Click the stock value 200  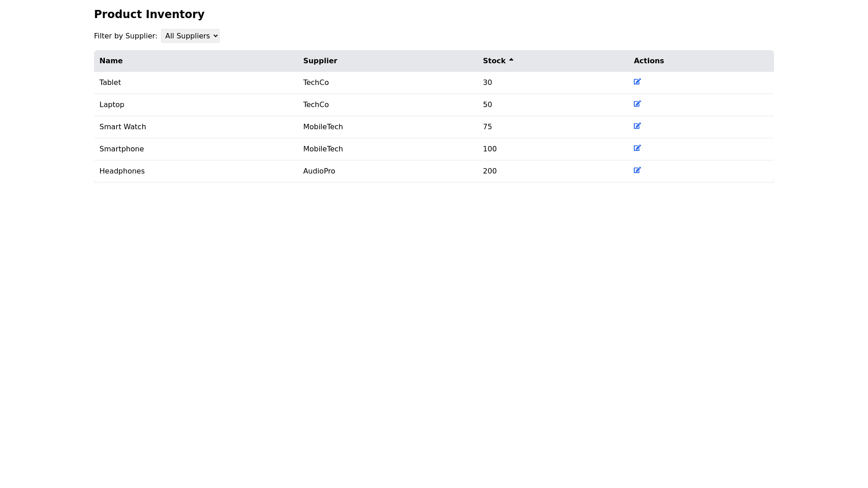click(489, 171)
